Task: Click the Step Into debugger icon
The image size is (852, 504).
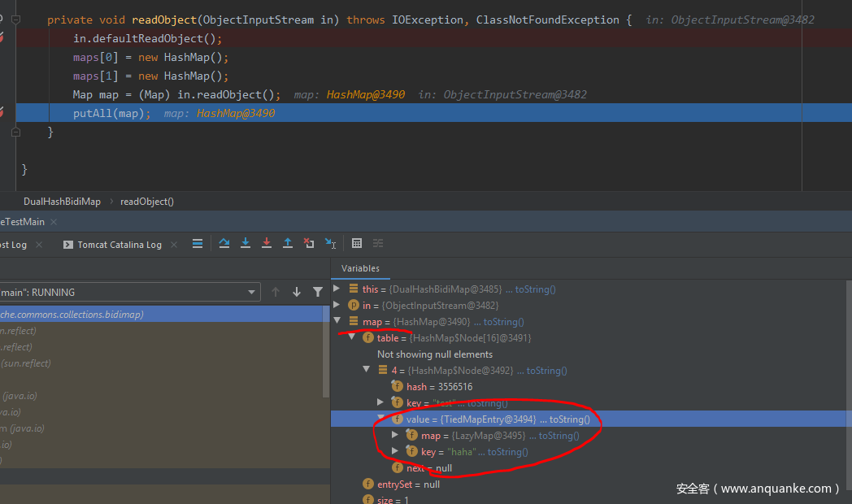Action: click(246, 243)
